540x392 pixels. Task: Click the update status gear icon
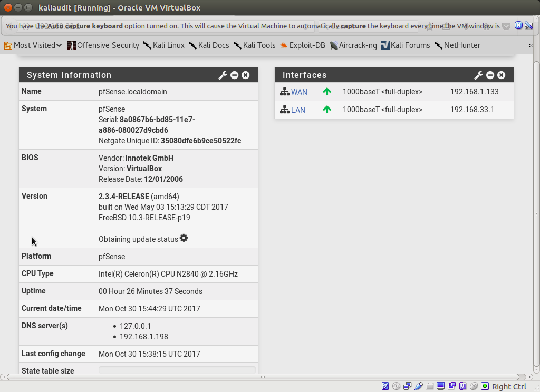pos(184,238)
